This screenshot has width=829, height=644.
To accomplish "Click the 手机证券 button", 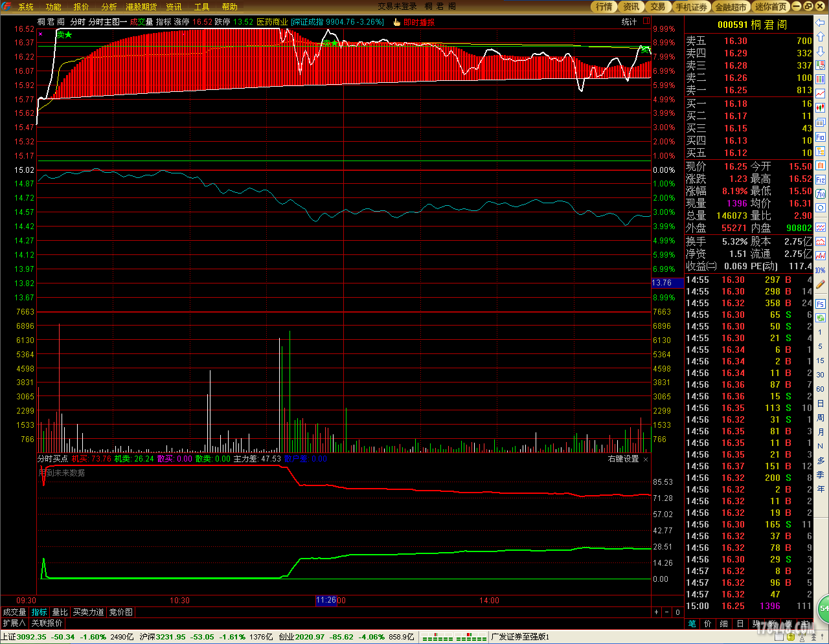I will pyautogui.click(x=691, y=6).
